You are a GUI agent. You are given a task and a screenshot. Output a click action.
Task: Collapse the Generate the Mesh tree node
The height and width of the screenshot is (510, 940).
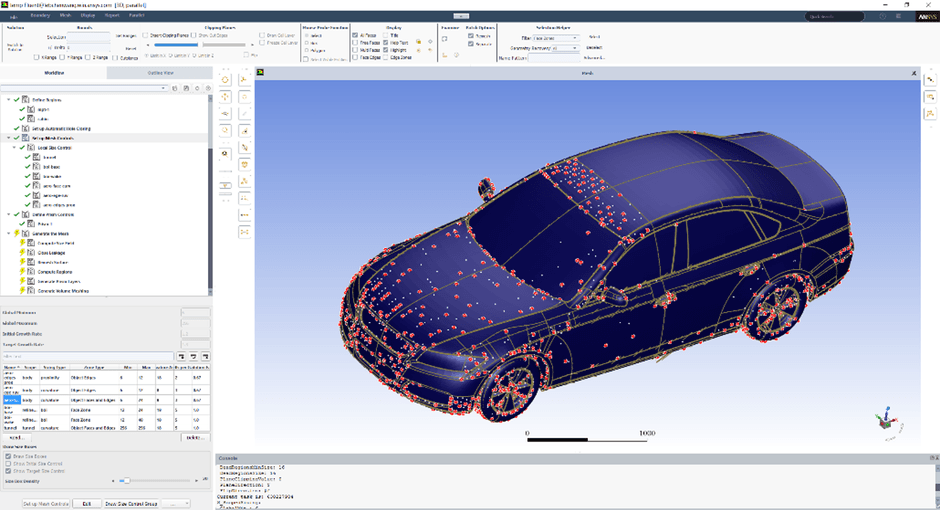[x=9, y=233]
